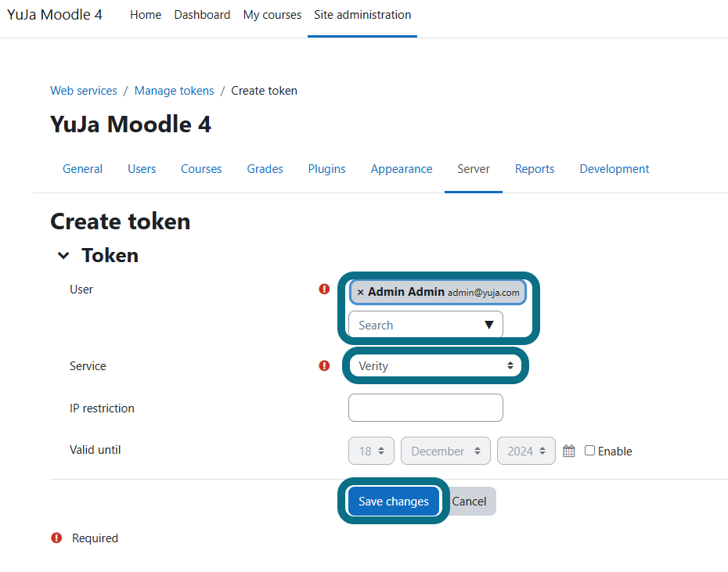The image size is (728, 572).
Task: Switch to the Plugins tab
Action: click(x=326, y=169)
